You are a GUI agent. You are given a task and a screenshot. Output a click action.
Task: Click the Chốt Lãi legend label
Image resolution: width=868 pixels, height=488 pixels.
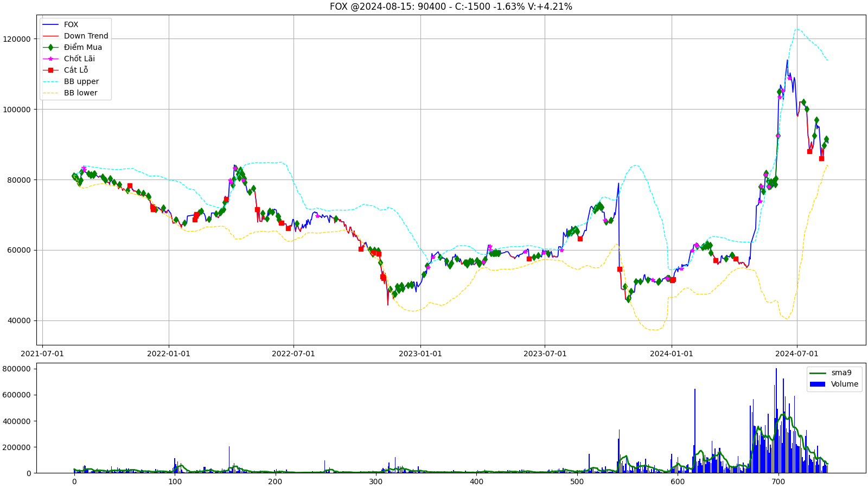point(79,59)
